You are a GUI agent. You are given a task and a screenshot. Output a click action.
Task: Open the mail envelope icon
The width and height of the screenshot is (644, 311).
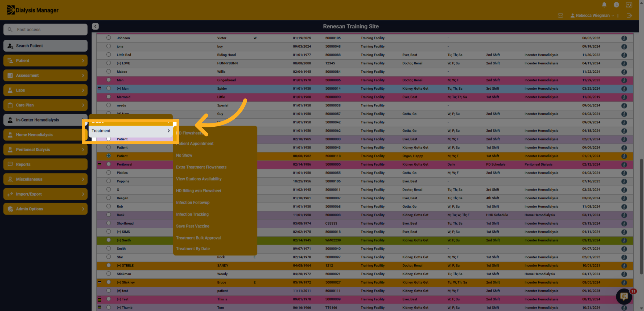[560, 16]
